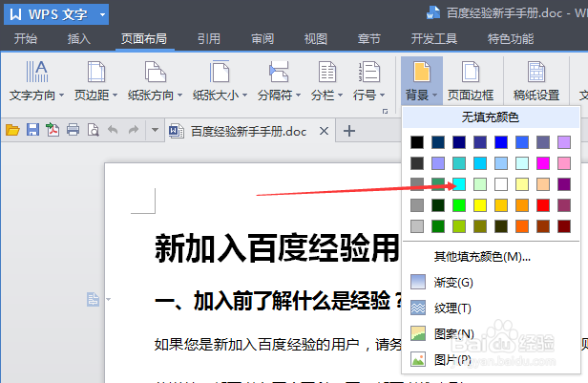The height and width of the screenshot is (383, 588).
Task: Expand the WPS 文字 application menu arrow
Action: [x=102, y=15]
